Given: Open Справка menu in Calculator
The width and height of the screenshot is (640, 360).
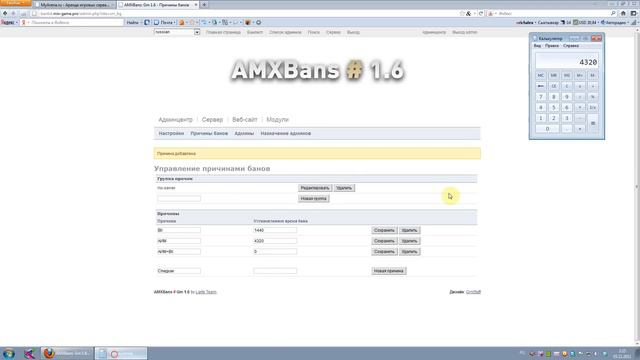Looking at the screenshot, I should click(571, 46).
